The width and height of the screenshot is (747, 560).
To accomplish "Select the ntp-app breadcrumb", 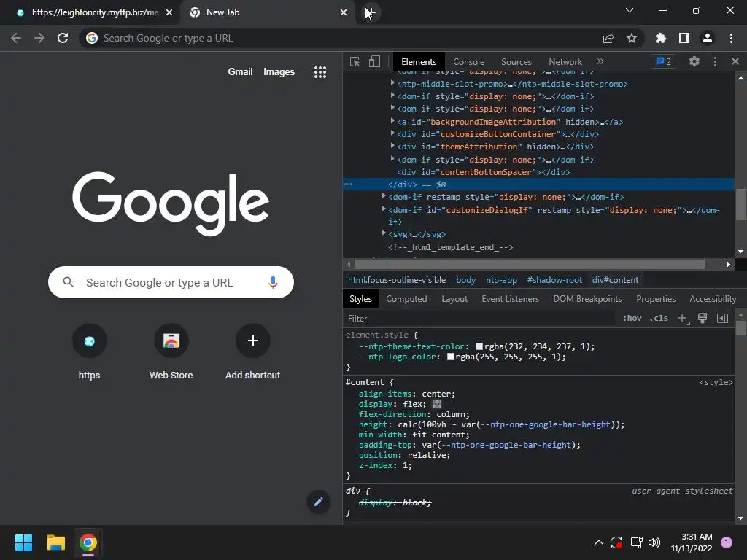I will pos(501,280).
